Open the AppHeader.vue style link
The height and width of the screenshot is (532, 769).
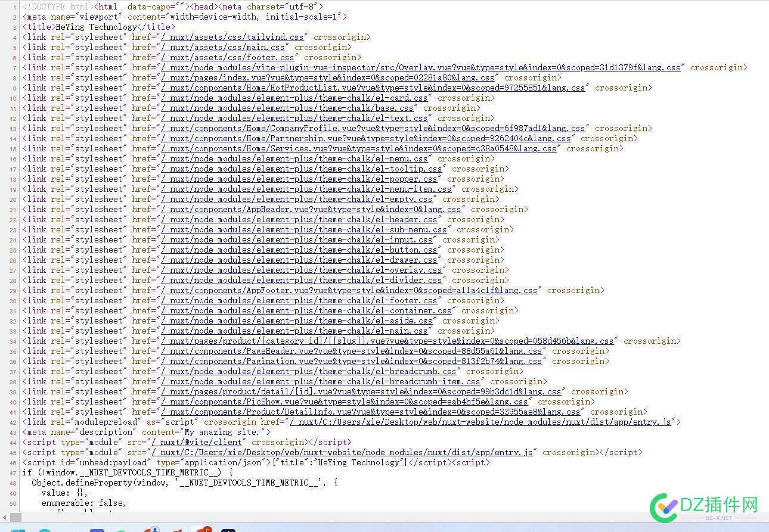[x=311, y=209]
